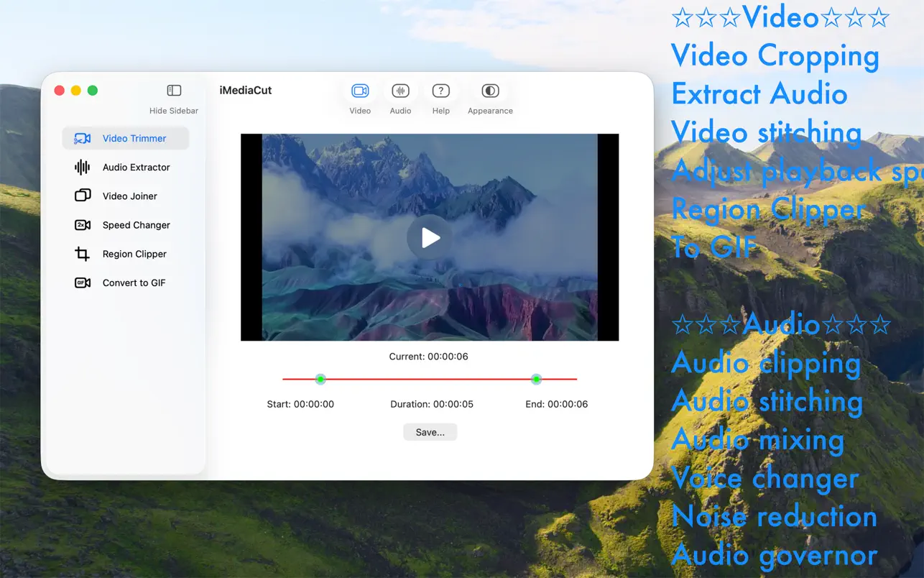This screenshot has height=578, width=924.
Task: Click the Video Joiner overlapping squares icon
Action: pos(83,196)
